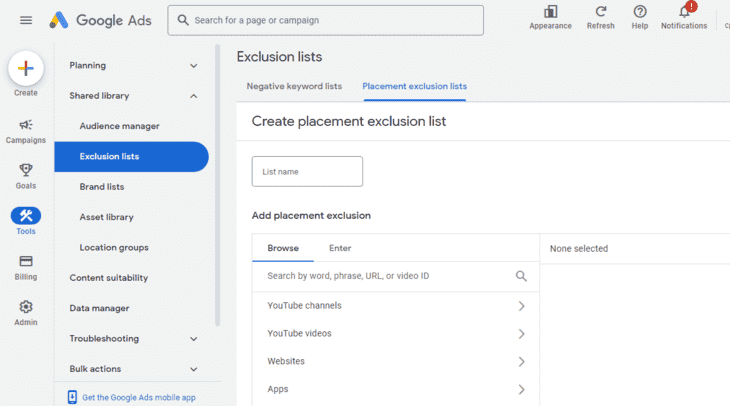Expand the YouTube channels category
Viewport: 730px width, 406px height.
coord(396,306)
